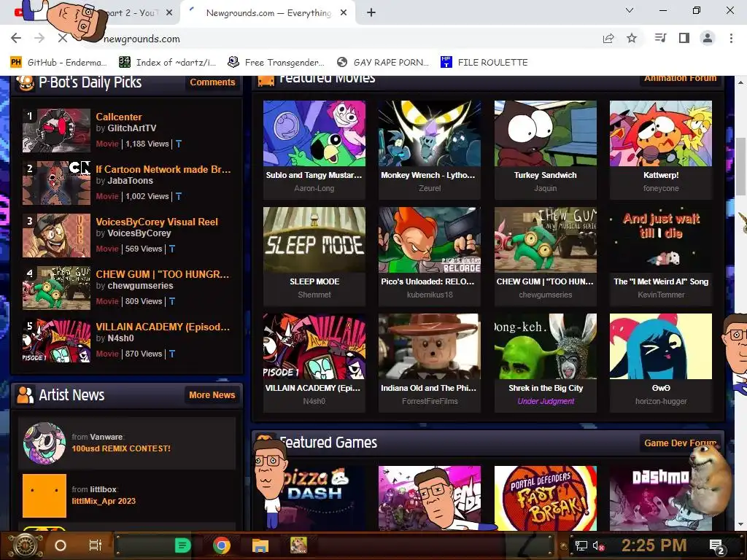
Task: Click the Artist News header icon
Action: pos(25,394)
